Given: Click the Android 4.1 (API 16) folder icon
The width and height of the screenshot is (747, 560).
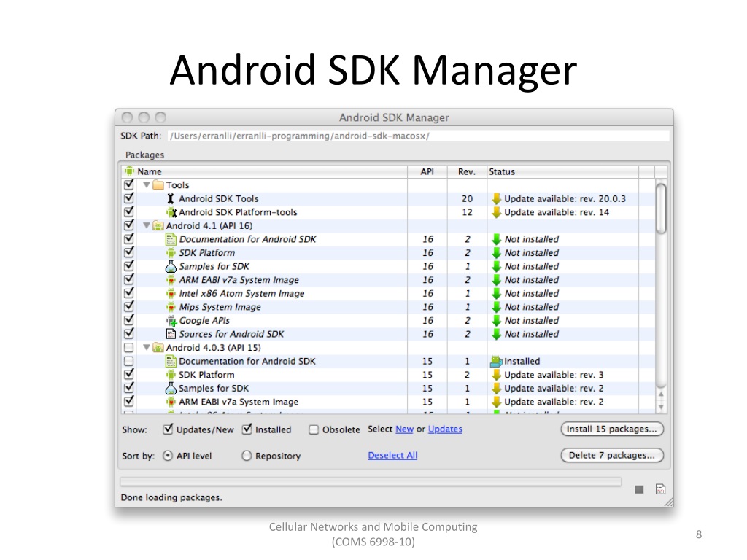Looking at the screenshot, I should [x=158, y=226].
